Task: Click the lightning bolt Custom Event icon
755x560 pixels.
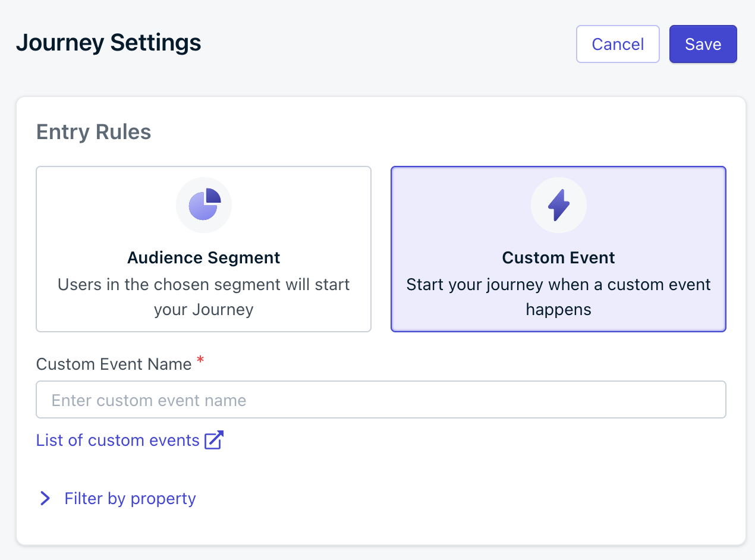Action: (558, 205)
